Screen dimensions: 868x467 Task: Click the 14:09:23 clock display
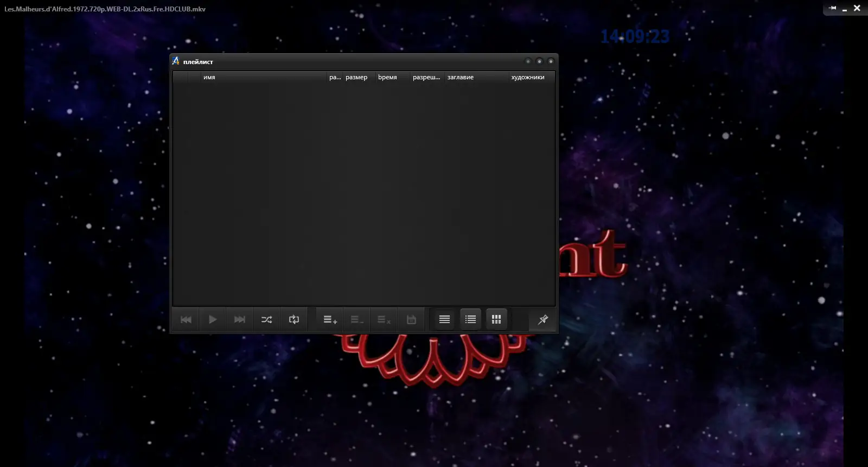(635, 36)
